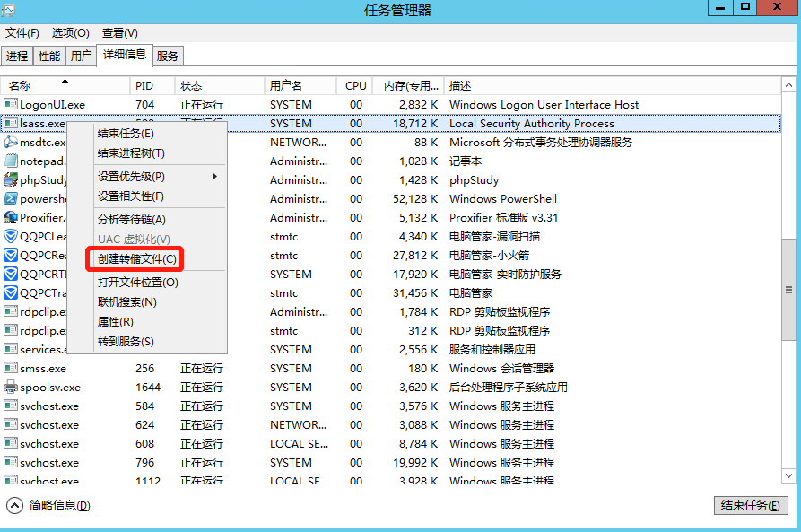
Task: Switch to the 性能 tab
Action: (49, 56)
